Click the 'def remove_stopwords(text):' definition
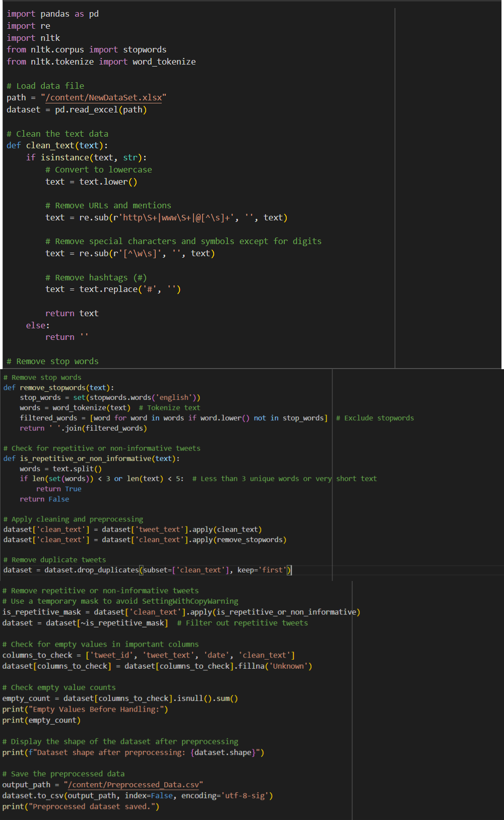The image size is (504, 820). click(59, 388)
